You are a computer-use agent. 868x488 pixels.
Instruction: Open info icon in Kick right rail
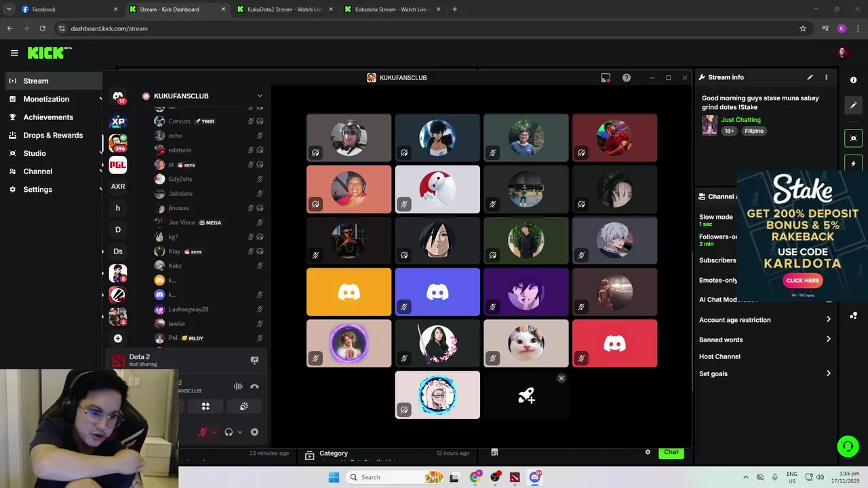[853, 80]
